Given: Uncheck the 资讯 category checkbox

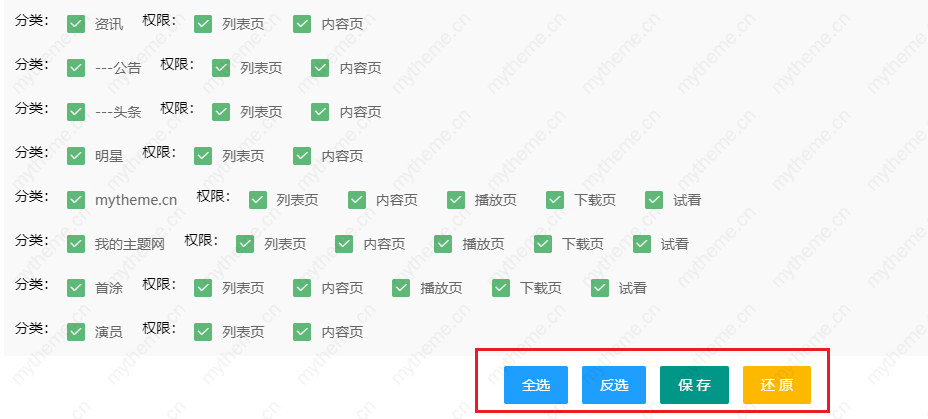Looking at the screenshot, I should click(76, 24).
